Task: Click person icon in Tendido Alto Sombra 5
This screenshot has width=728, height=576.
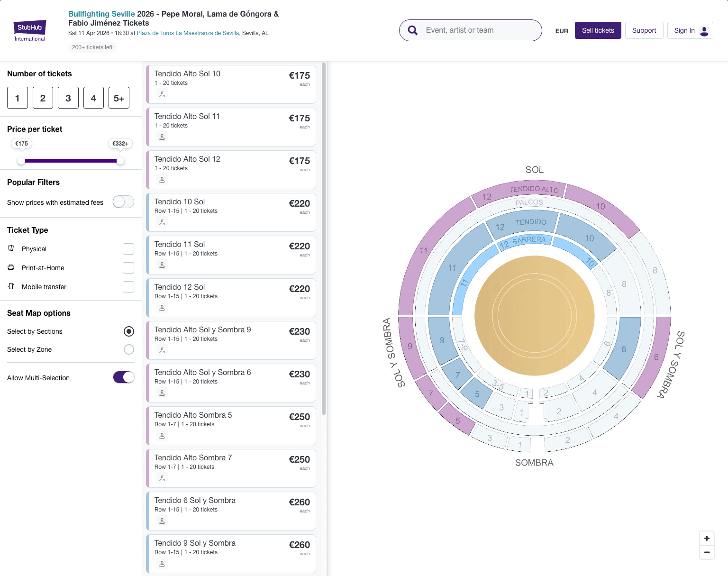Action: 162,436
